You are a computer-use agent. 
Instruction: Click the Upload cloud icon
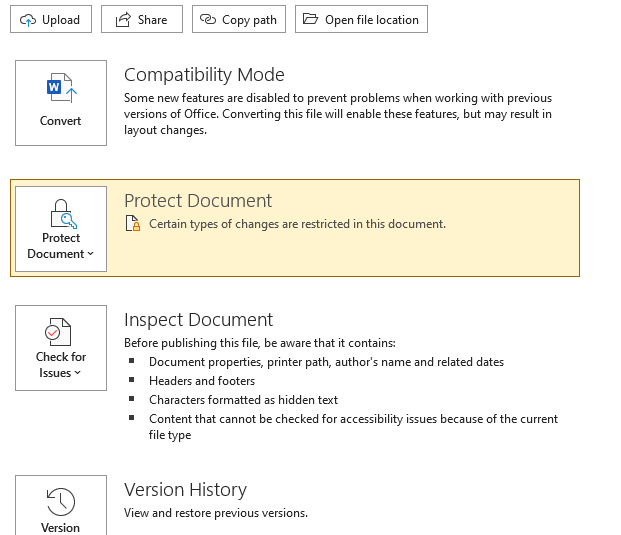pyautogui.click(x=28, y=20)
